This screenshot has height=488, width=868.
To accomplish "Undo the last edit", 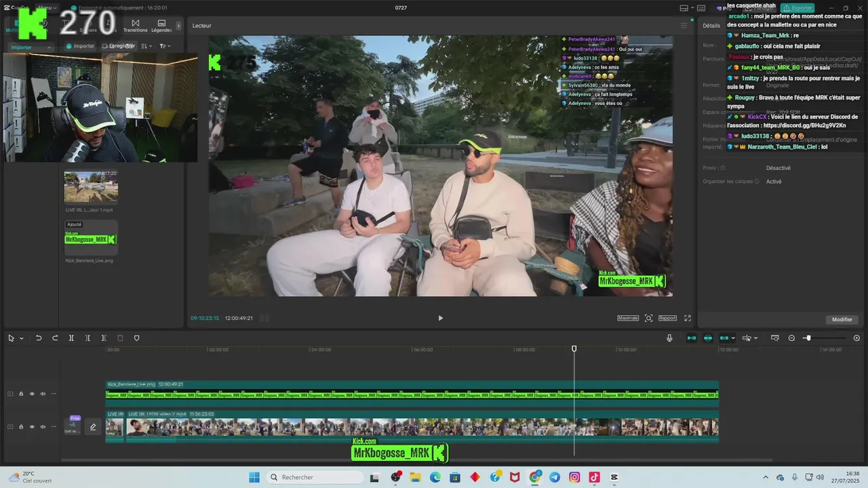I will pyautogui.click(x=39, y=338).
